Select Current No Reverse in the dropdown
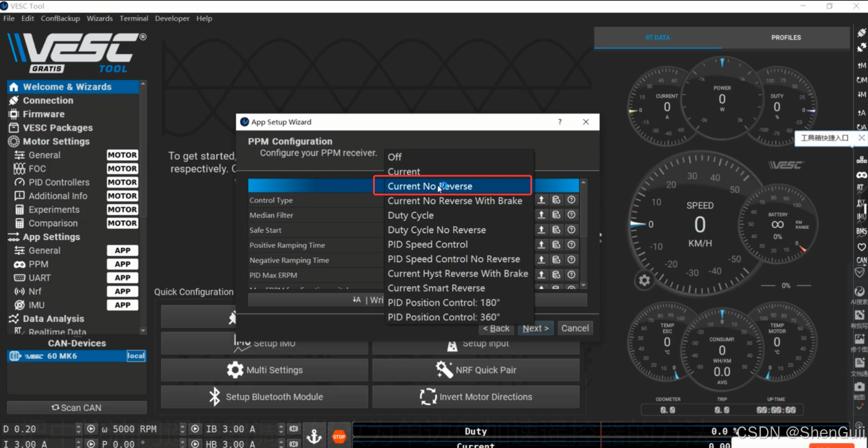This screenshot has height=448, width=868. click(452, 186)
